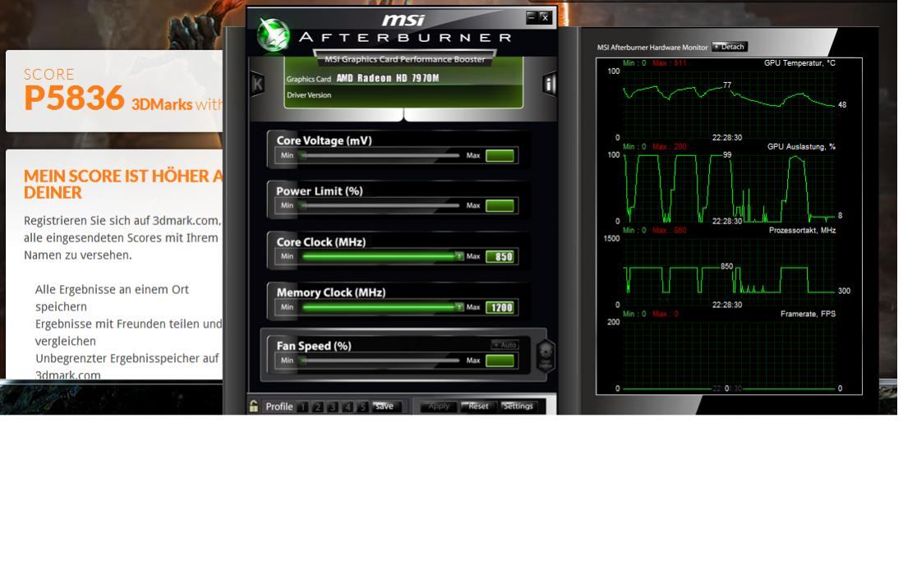This screenshot has height=588, width=903.
Task: Click the Fan Speed slider track
Action: coord(380,361)
